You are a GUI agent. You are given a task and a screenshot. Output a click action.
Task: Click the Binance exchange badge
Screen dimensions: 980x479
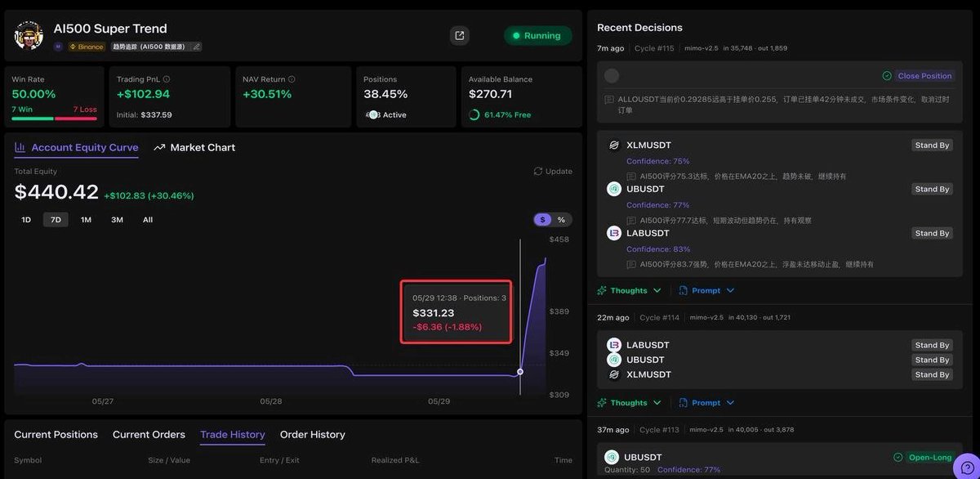(x=87, y=47)
